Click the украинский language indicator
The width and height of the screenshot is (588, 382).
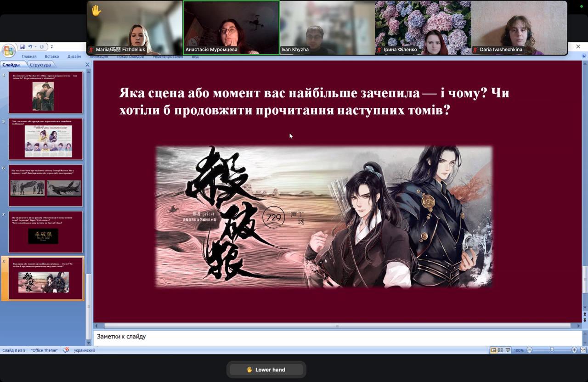tap(84, 350)
